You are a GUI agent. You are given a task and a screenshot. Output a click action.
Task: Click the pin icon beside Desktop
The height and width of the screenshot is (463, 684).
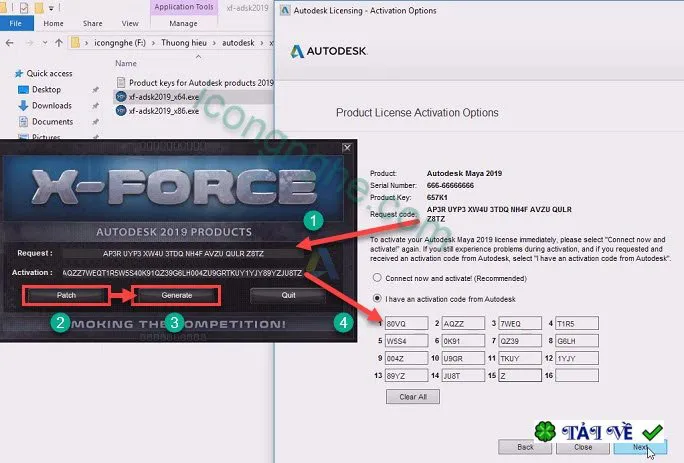[95, 89]
